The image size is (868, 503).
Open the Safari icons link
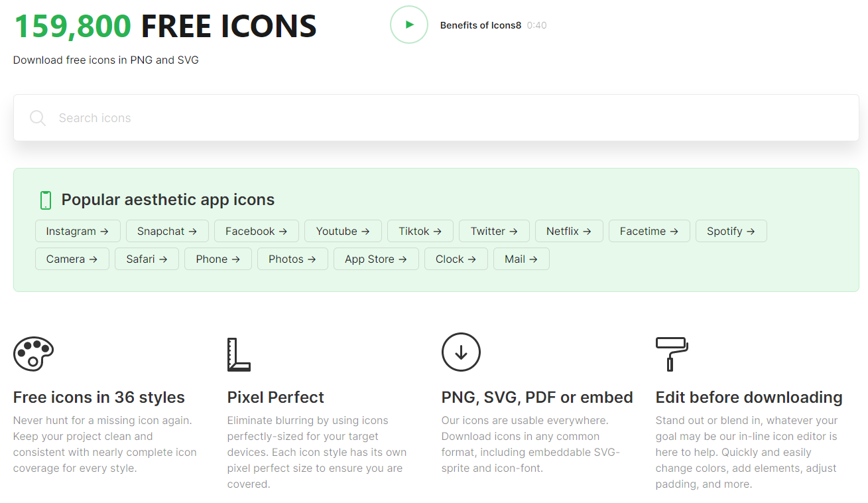(147, 259)
